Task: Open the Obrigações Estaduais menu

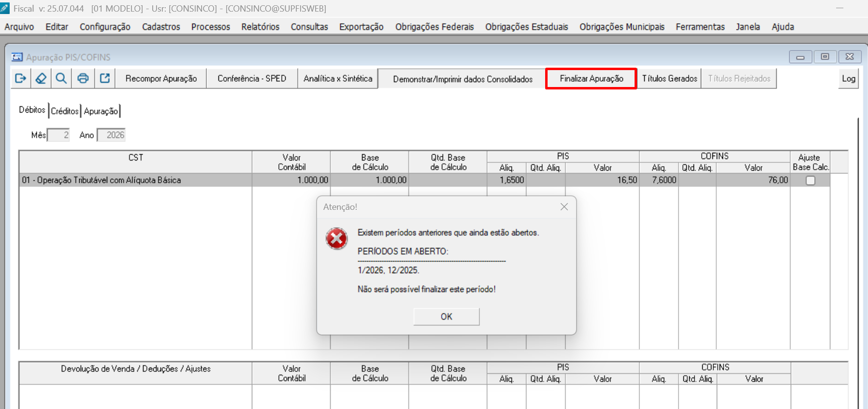Action: [527, 27]
